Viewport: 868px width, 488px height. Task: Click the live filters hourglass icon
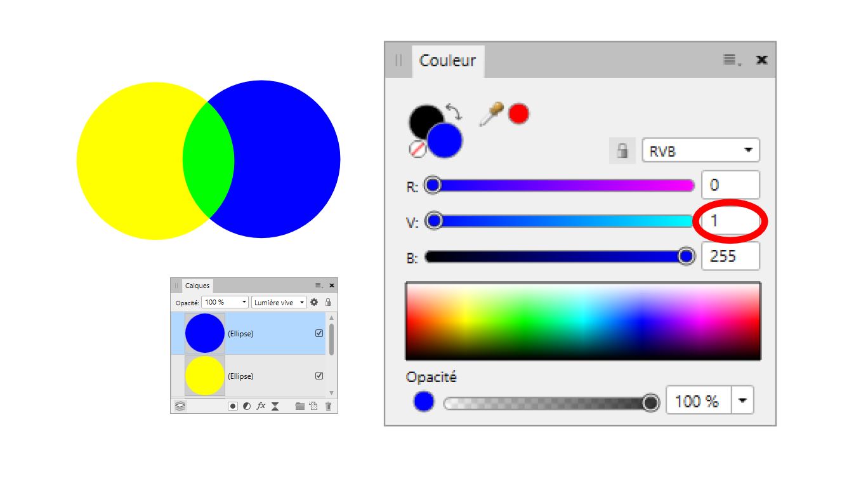pyautogui.click(x=275, y=406)
